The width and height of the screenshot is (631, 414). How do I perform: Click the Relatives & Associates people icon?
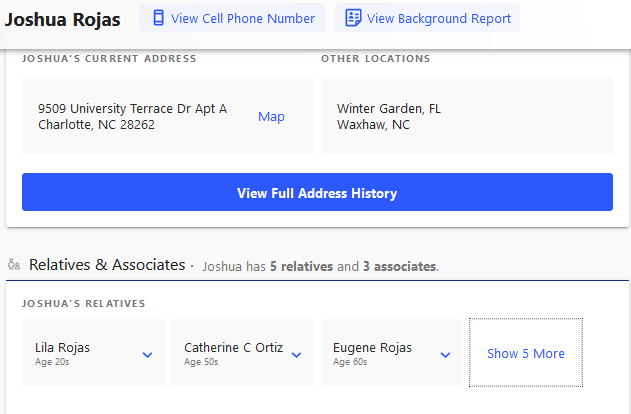click(14, 264)
